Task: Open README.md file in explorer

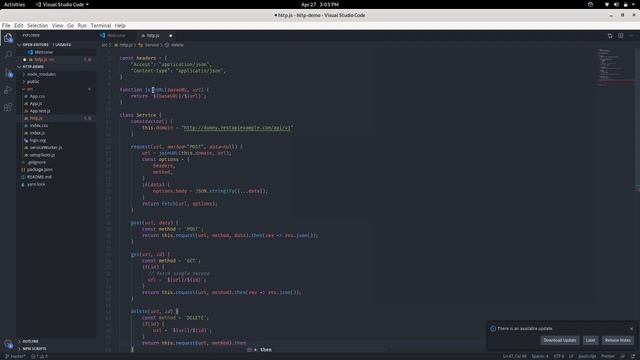Action: pyautogui.click(x=39, y=177)
